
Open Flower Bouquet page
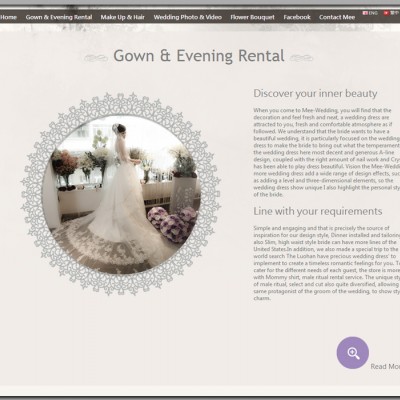[253, 17]
